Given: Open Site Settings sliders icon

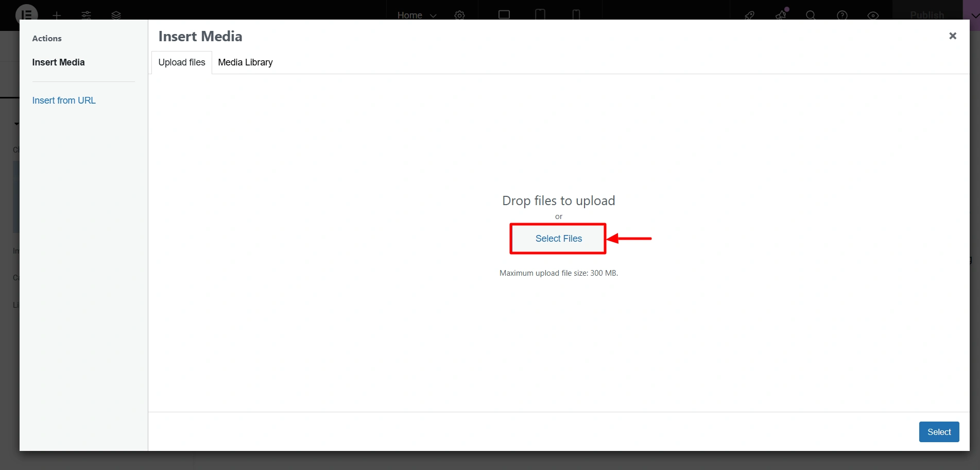Looking at the screenshot, I should tap(87, 15).
